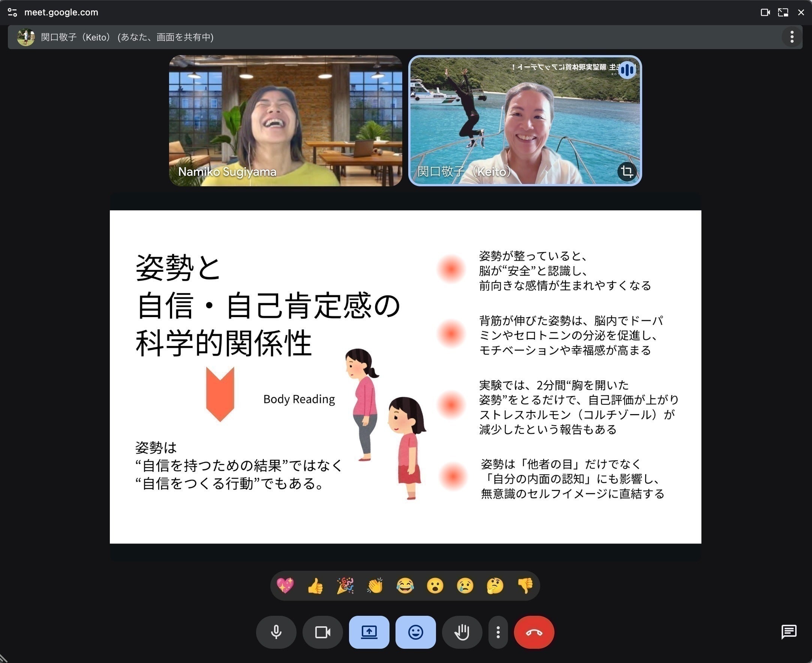Open more options in call controls
Screen dimensions: 812x663
click(x=498, y=632)
